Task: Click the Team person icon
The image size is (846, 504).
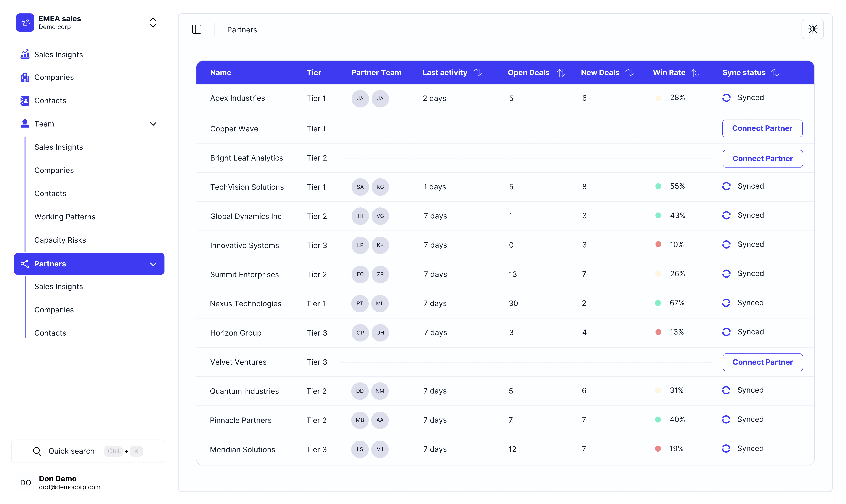Action: [25, 124]
